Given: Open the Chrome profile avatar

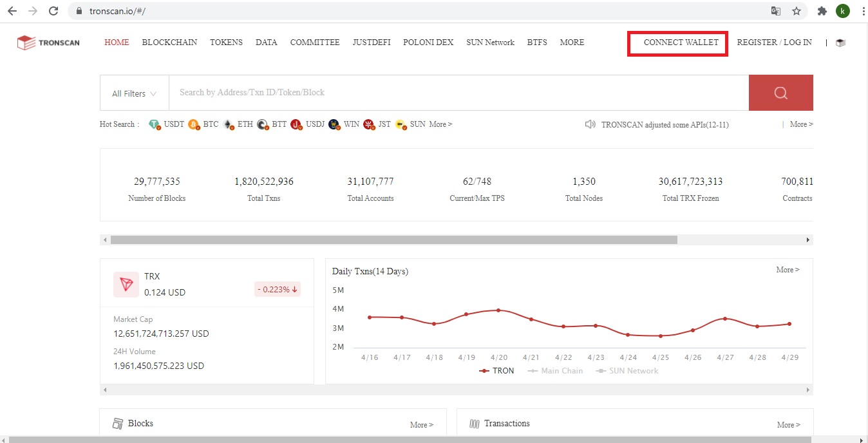Looking at the screenshot, I should (x=842, y=11).
